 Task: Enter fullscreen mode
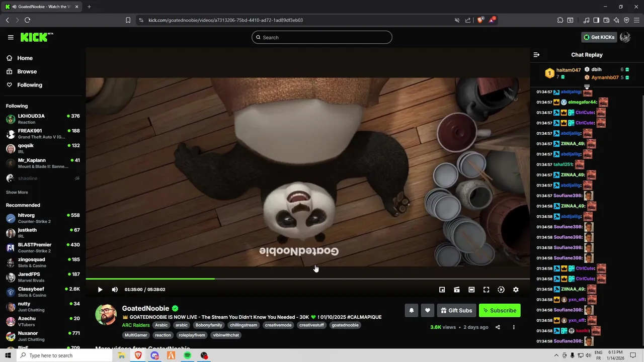pyautogui.click(x=486, y=290)
